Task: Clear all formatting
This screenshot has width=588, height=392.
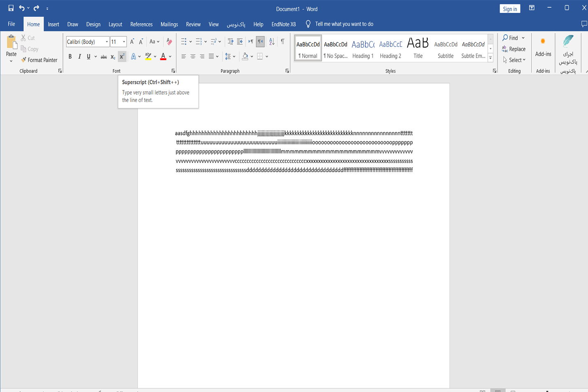Action: coord(169,42)
